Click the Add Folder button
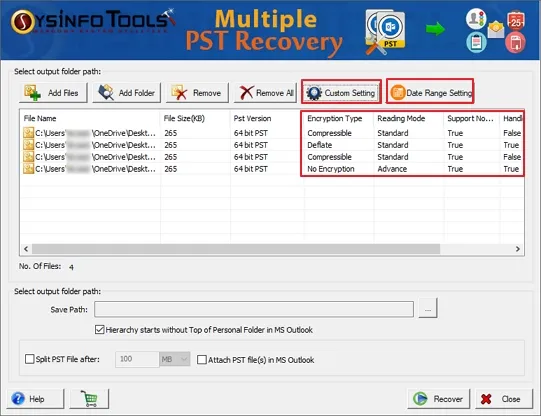Image resolution: width=541 pixels, height=416 pixels. 127,93
